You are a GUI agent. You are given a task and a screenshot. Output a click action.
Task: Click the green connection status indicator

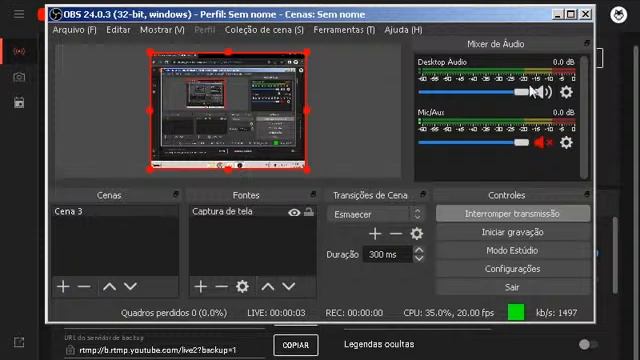516,312
